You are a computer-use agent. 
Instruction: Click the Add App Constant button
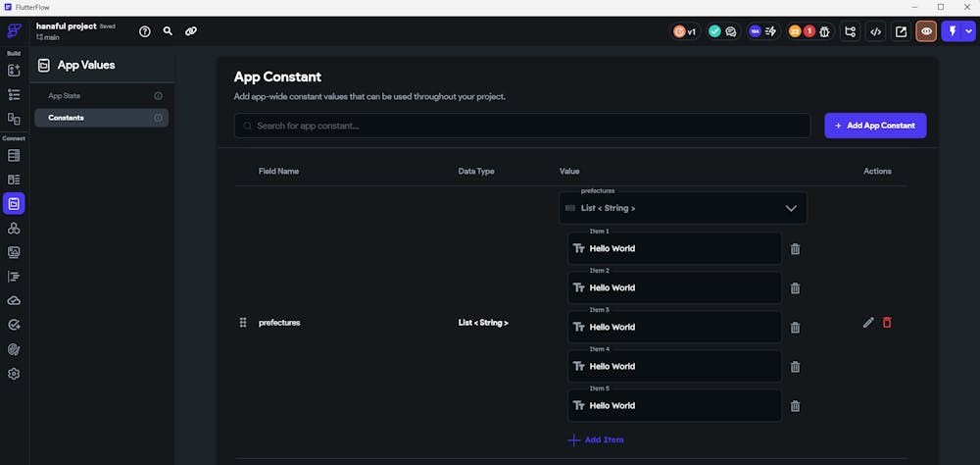pos(875,126)
